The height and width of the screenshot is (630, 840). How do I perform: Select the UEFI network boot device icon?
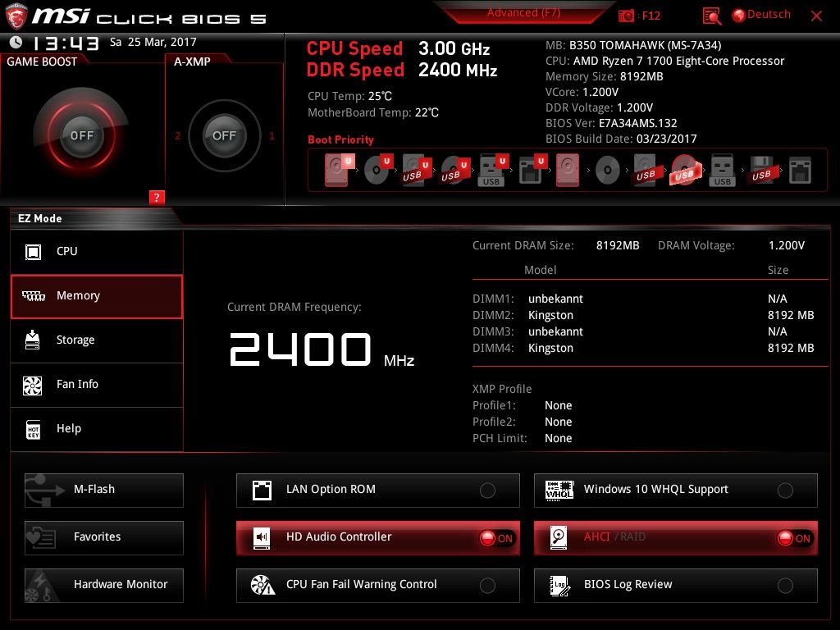point(532,171)
